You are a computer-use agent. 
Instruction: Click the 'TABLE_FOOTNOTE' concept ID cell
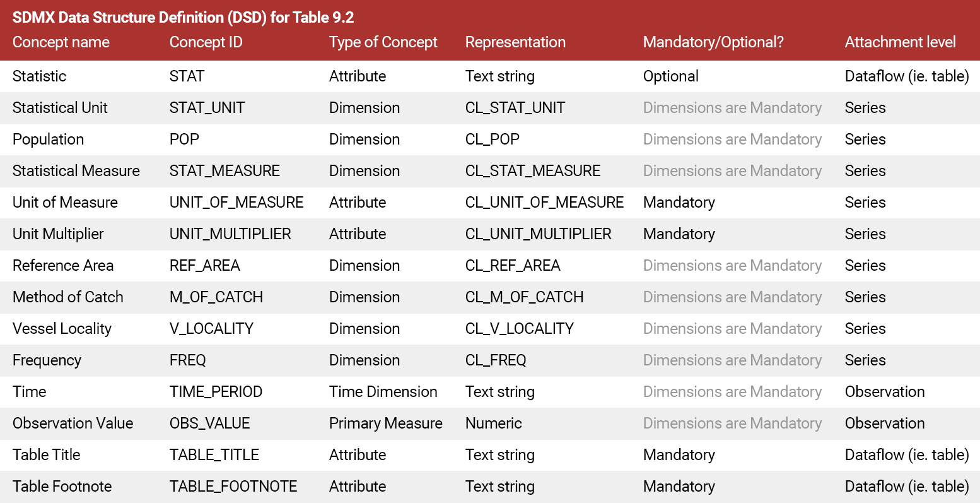pyautogui.click(x=233, y=487)
